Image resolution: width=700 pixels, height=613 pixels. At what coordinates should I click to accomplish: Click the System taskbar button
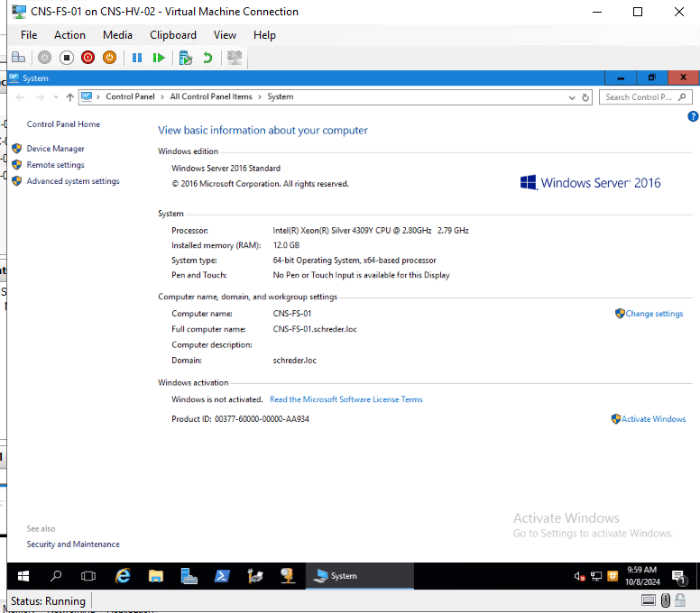[359, 576]
